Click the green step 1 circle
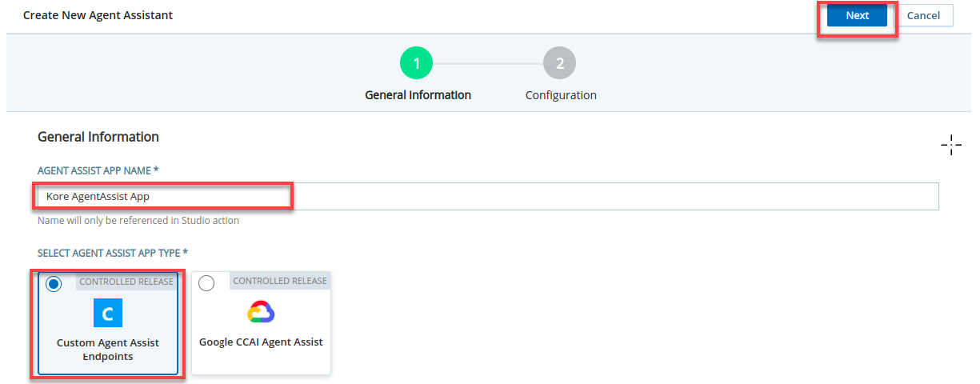 [416, 63]
